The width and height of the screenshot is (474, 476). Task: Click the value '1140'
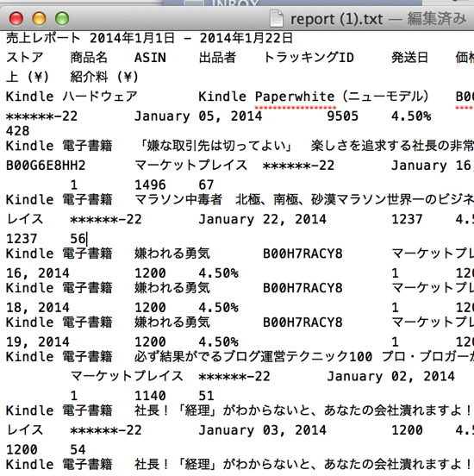pyautogui.click(x=150, y=396)
